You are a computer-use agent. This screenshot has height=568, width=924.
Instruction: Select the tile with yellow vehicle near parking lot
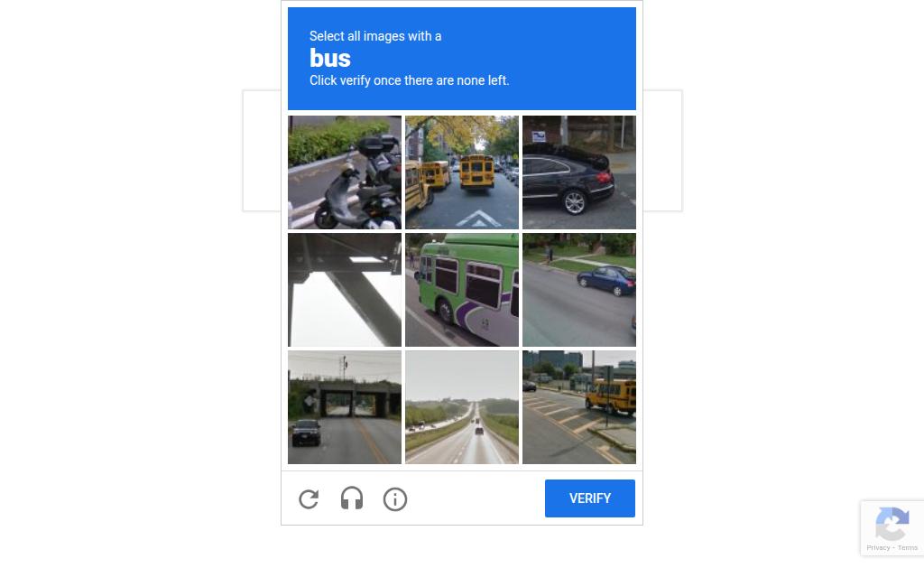click(x=579, y=407)
